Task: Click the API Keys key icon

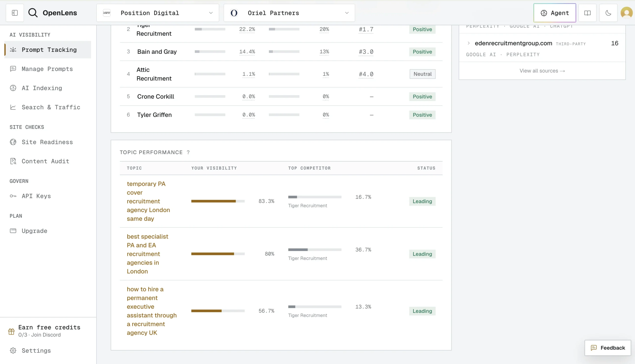Action: click(13, 196)
